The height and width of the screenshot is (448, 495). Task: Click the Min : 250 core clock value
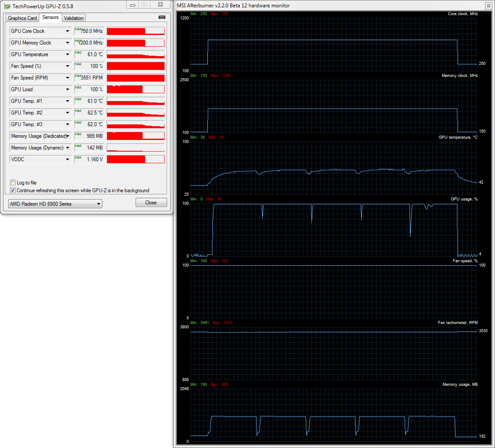click(x=199, y=14)
